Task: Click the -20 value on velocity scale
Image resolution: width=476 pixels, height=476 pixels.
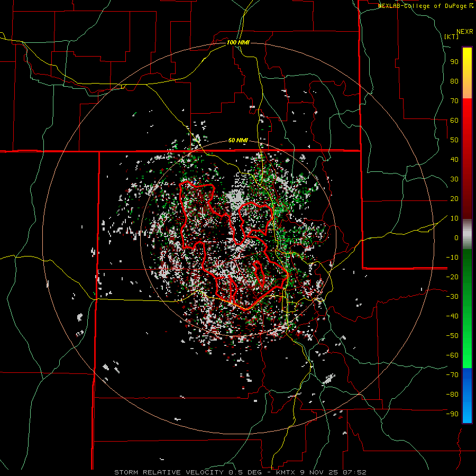Action: [x=452, y=277]
